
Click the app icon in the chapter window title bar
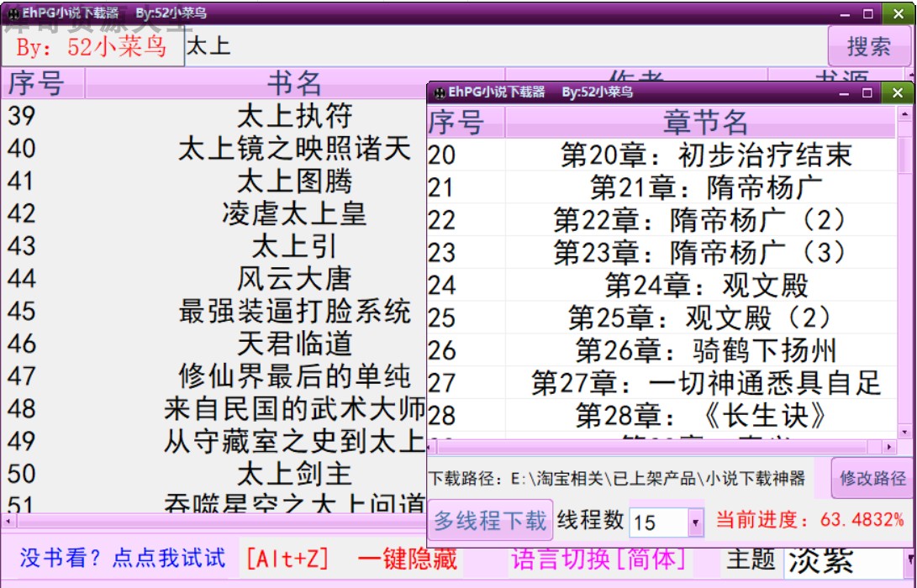pos(440,93)
